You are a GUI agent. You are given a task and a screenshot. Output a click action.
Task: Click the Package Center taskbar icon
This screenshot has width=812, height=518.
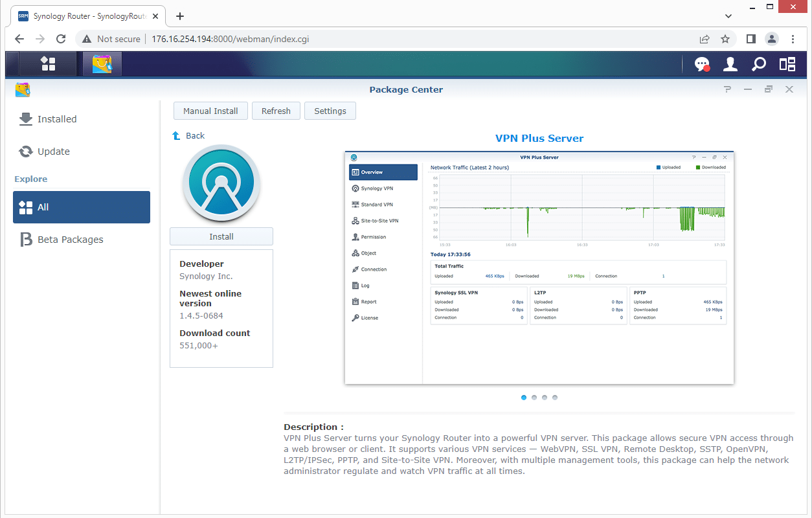pyautogui.click(x=102, y=63)
